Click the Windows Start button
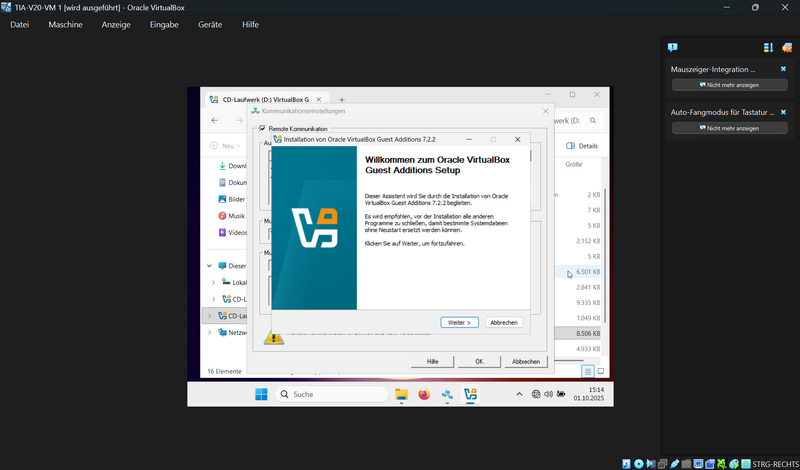Image resolution: width=800 pixels, height=470 pixels. click(261, 394)
